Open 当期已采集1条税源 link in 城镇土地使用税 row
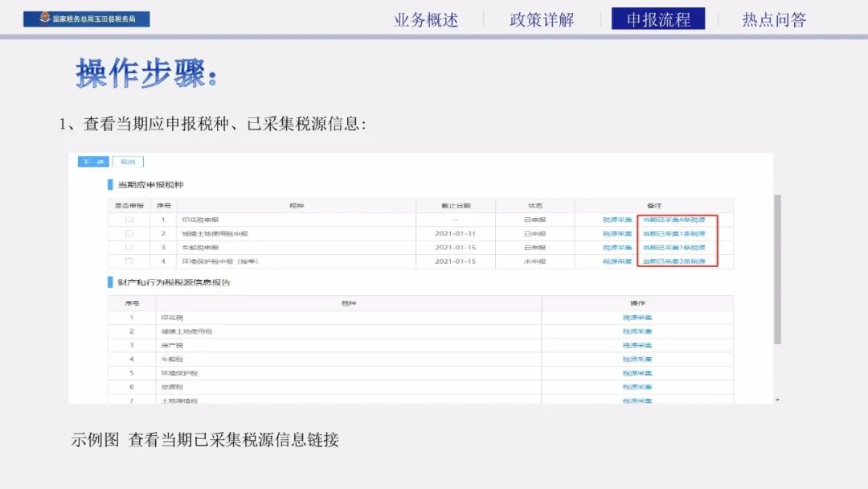Screen dimensions: 868x489 coord(674,234)
